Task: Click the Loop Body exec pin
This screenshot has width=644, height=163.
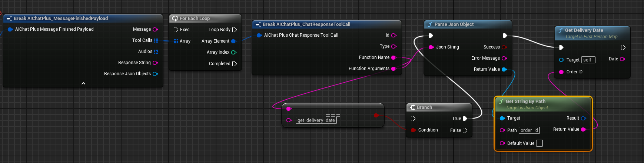Action: pyautogui.click(x=234, y=30)
